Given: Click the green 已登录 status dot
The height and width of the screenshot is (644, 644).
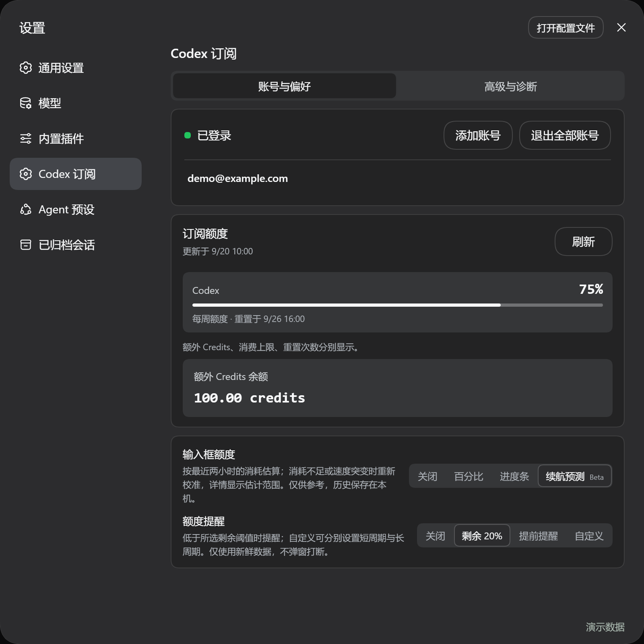Looking at the screenshot, I should pyautogui.click(x=188, y=135).
